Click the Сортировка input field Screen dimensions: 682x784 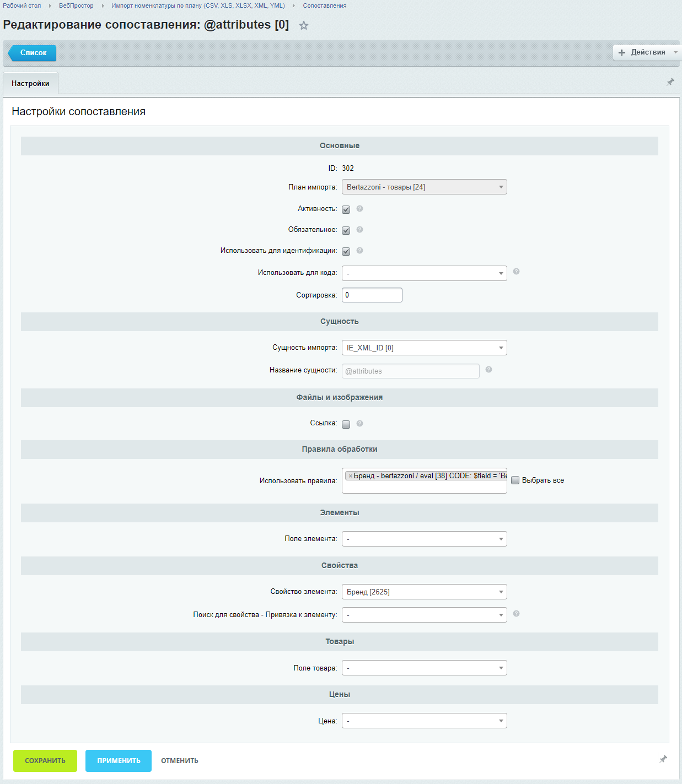[x=372, y=295]
